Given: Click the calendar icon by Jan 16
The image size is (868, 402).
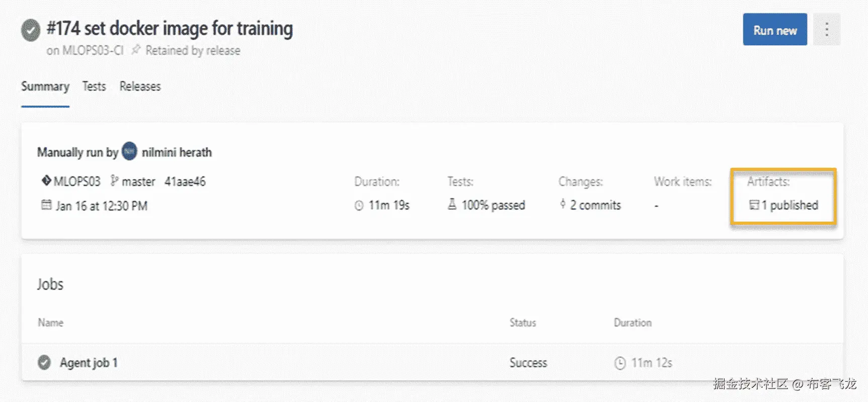Looking at the screenshot, I should pyautogui.click(x=46, y=206).
